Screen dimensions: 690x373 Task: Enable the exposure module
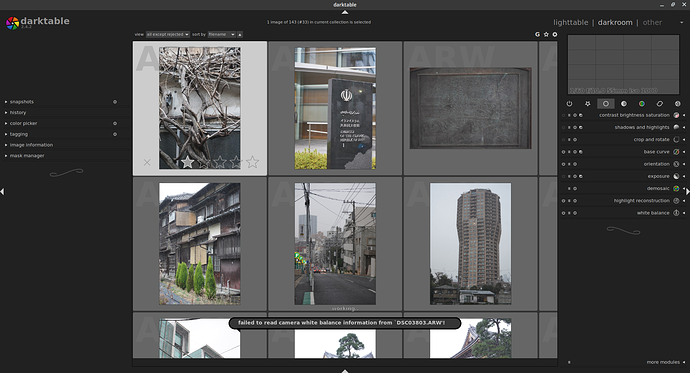tap(563, 176)
